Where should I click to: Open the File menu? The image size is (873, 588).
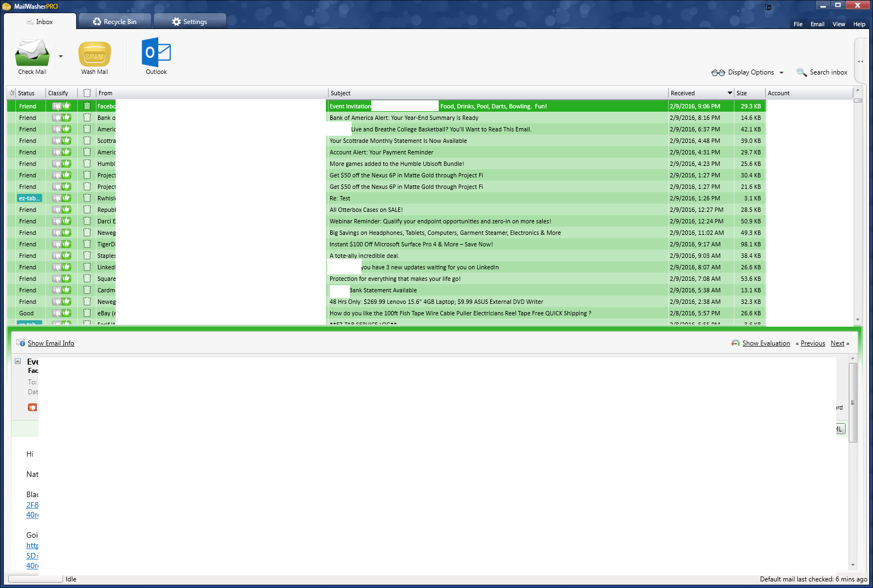798,24
